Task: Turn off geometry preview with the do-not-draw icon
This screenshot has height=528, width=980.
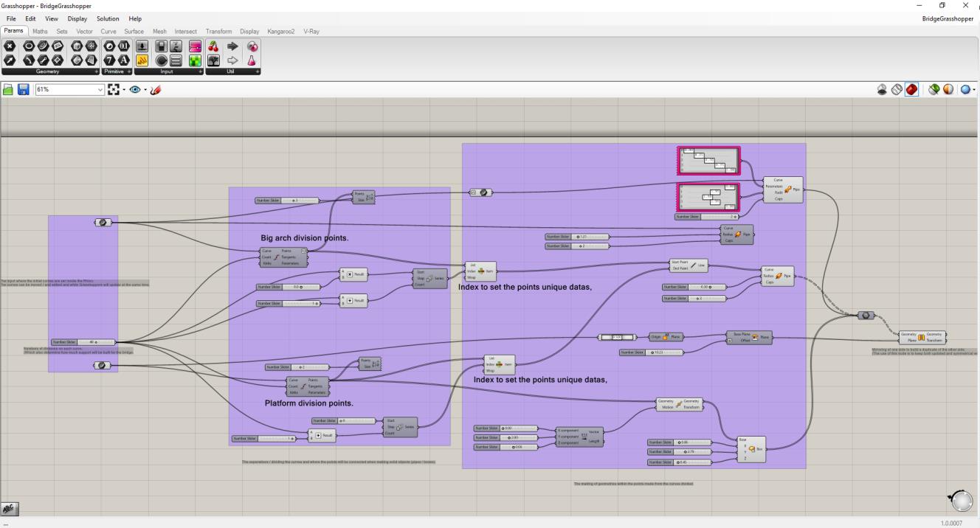Action: pyautogui.click(x=882, y=89)
